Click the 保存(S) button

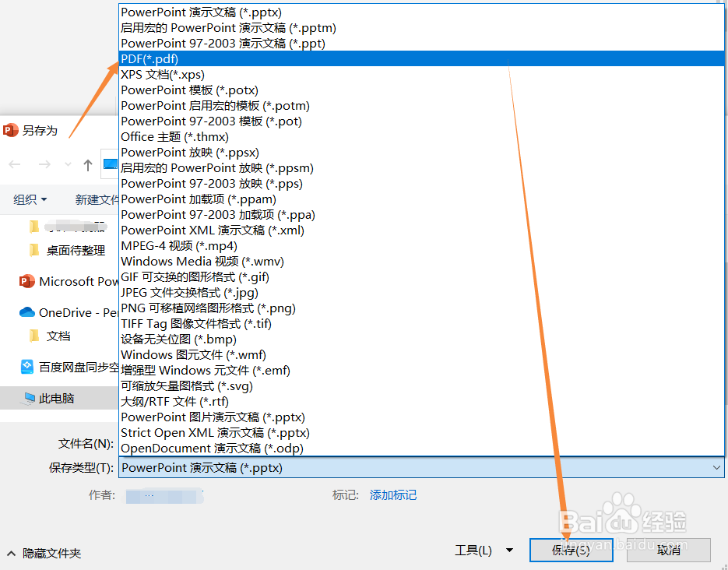[x=571, y=550]
